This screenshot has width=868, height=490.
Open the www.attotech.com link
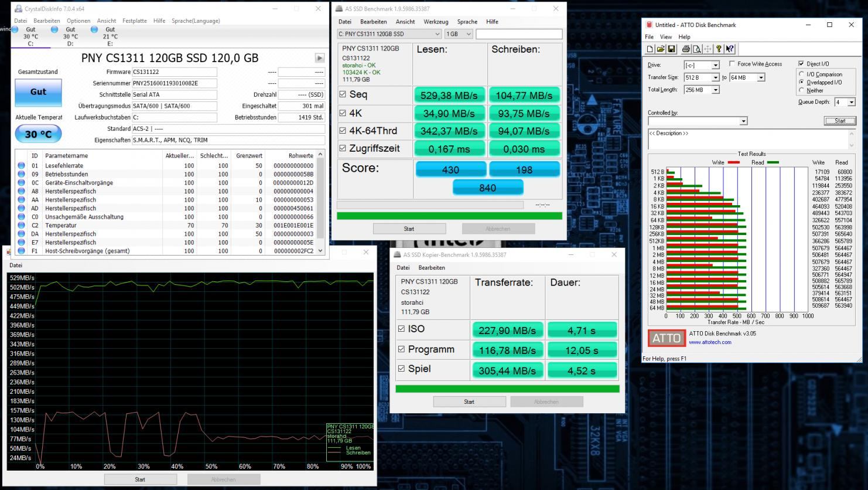click(710, 342)
